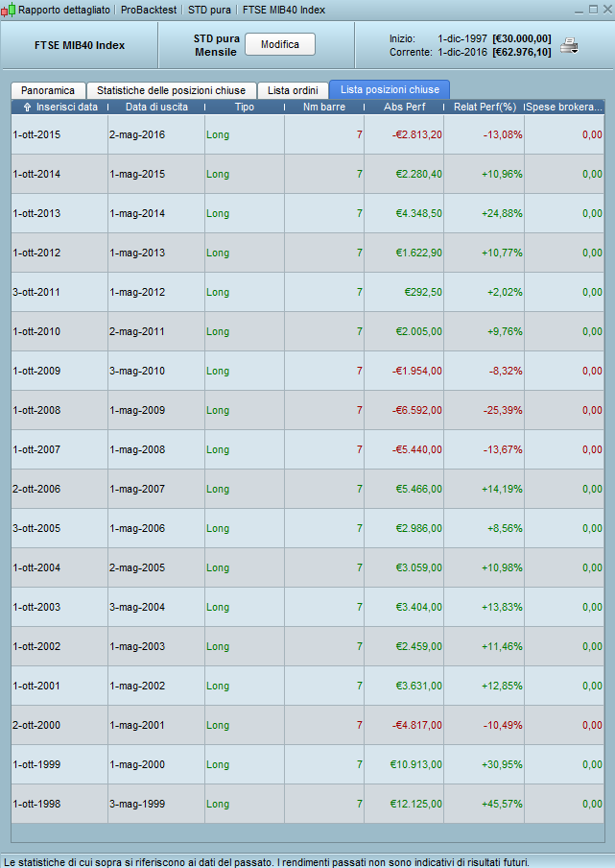Select entry date 1-ott-2014

36,174
